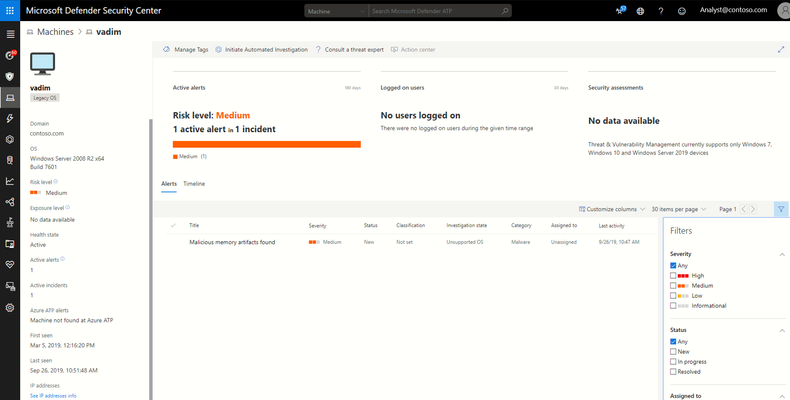This screenshot has height=400, width=790.
Task: Open the 30 items per page dropdown
Action: [x=678, y=209]
